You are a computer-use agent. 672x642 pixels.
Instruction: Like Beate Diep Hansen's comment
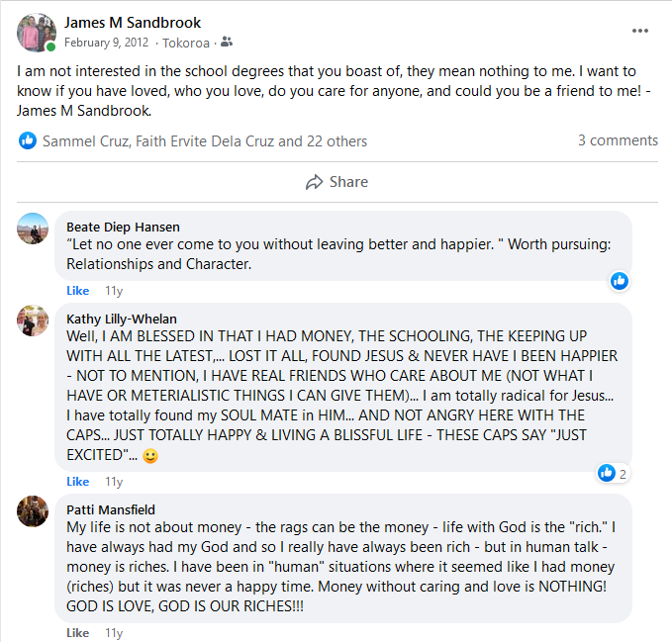pos(77,291)
